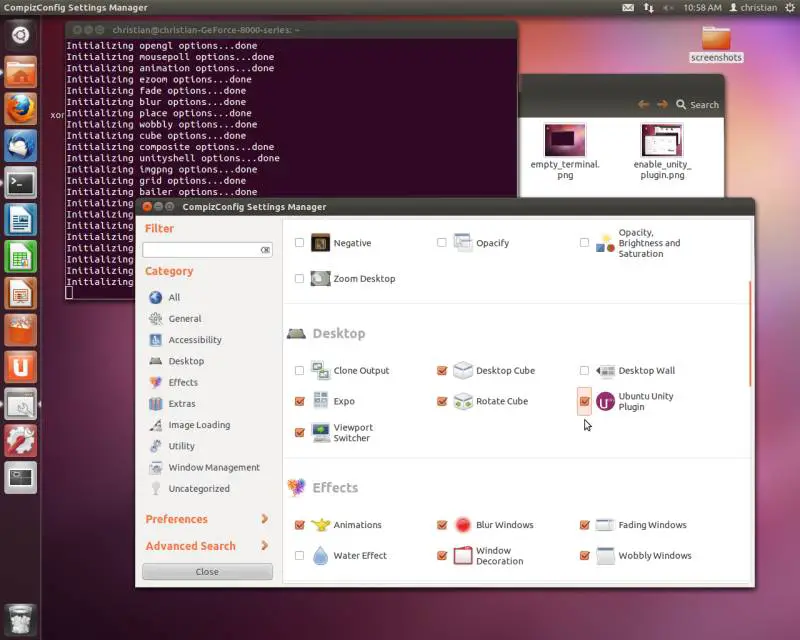Open the Fading Windows plugin icon
800x640 pixels.
tap(605, 525)
